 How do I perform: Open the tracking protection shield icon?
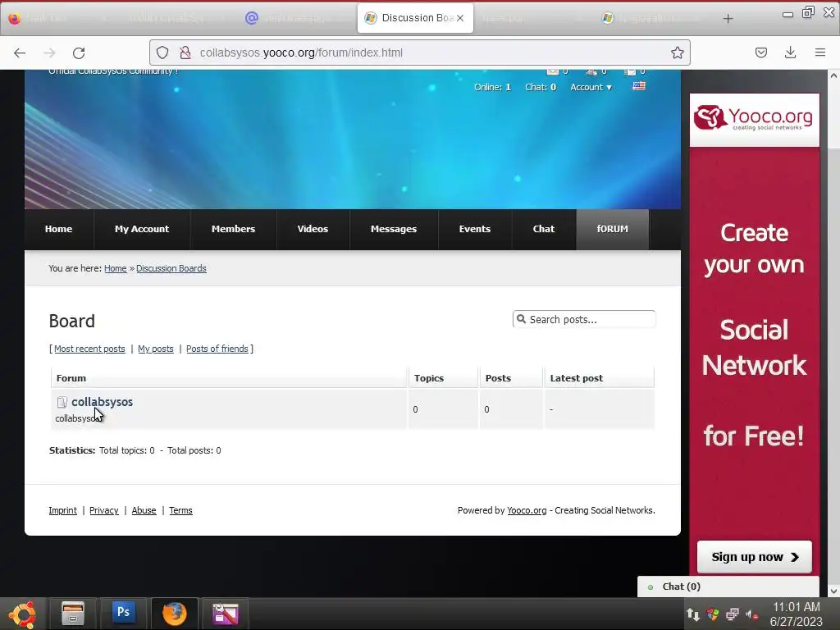point(162,52)
